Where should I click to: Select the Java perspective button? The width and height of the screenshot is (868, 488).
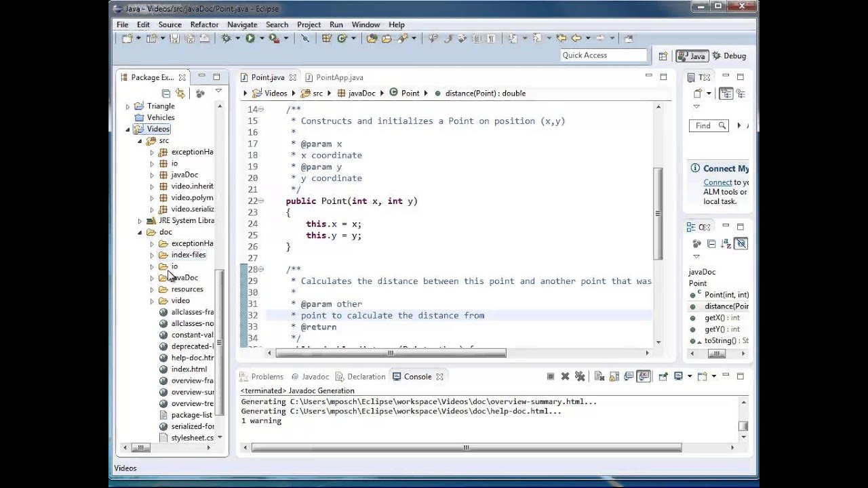(x=692, y=56)
